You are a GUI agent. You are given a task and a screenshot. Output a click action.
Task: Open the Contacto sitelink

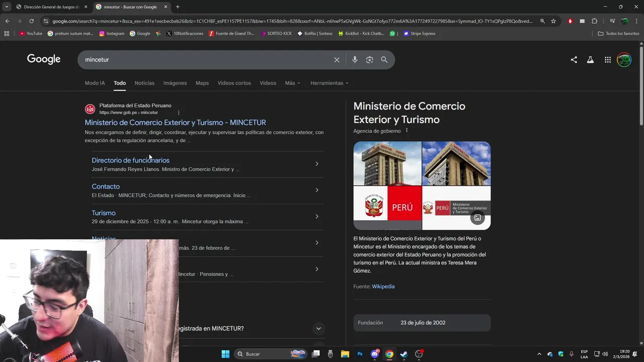coord(106,187)
